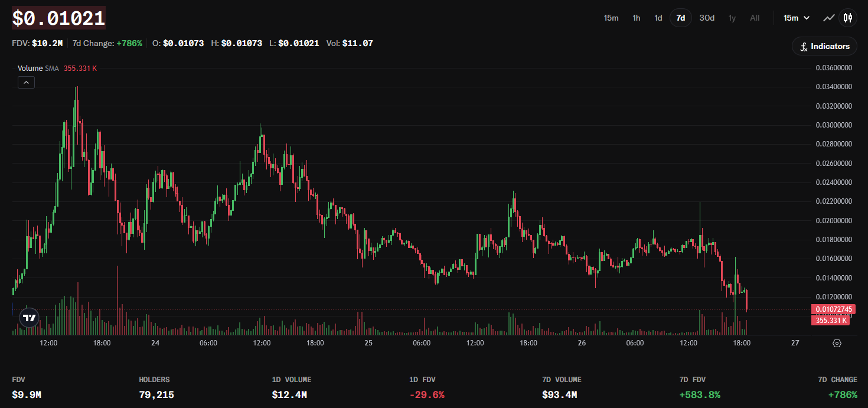Click the open price O: $0.01073
Viewport: 868px width, 408px height.
pyautogui.click(x=178, y=43)
